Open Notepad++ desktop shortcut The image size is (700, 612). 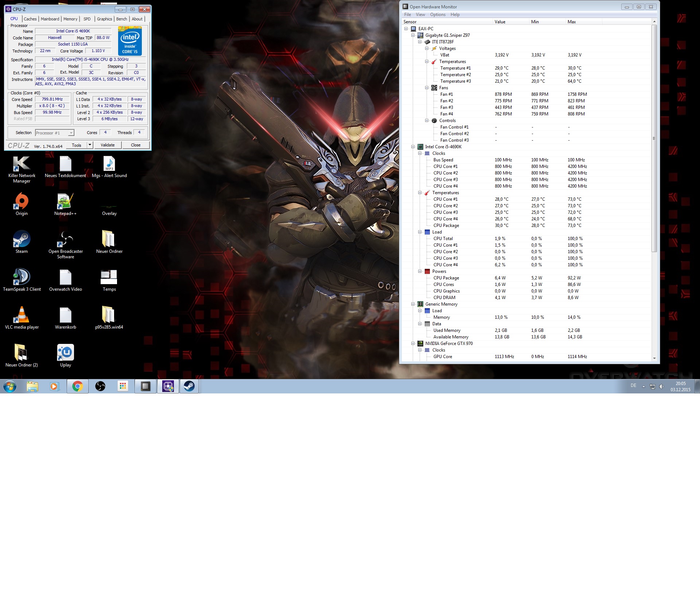66,201
